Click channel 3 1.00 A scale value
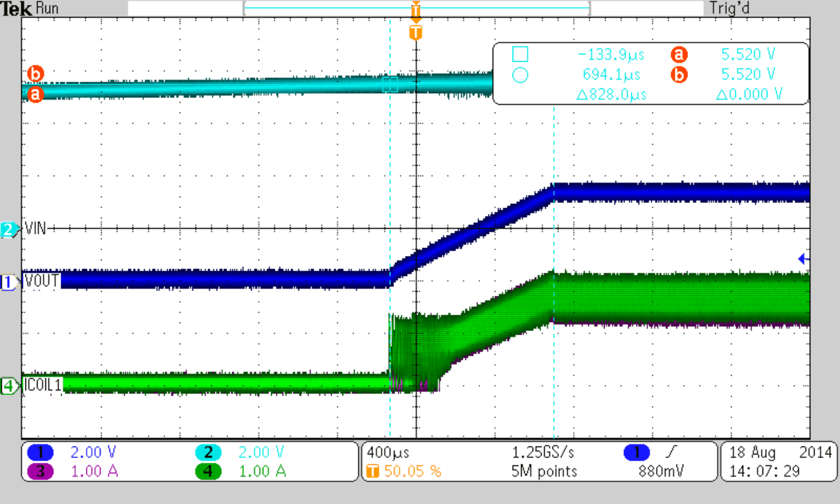This screenshot has width=840, height=504. pyautogui.click(x=94, y=471)
